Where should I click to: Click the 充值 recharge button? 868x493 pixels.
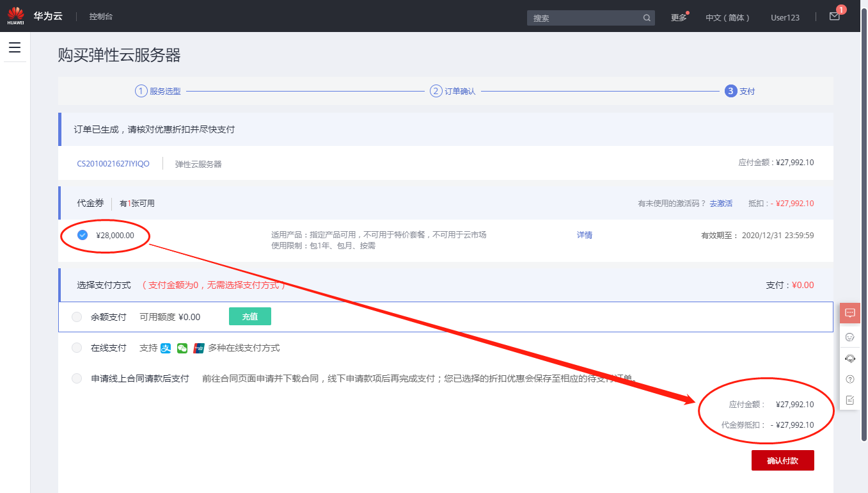tap(250, 316)
